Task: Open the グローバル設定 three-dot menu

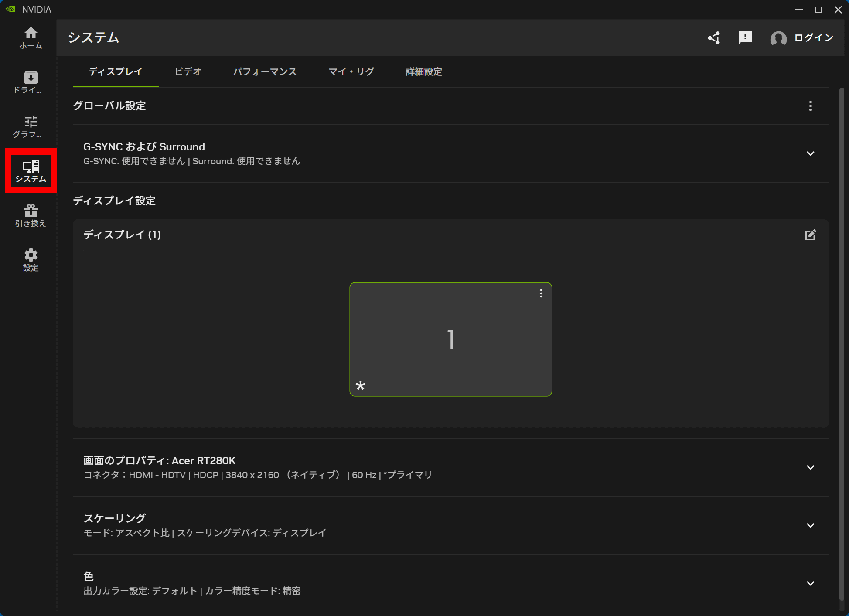Action: (x=811, y=106)
